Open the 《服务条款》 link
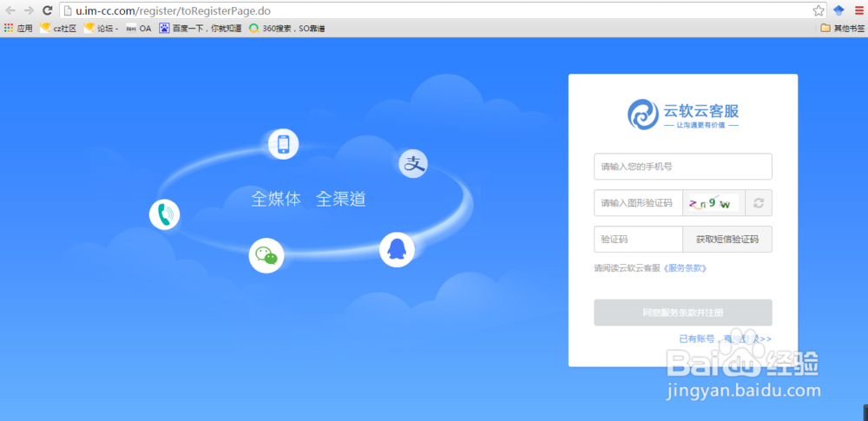 point(685,268)
